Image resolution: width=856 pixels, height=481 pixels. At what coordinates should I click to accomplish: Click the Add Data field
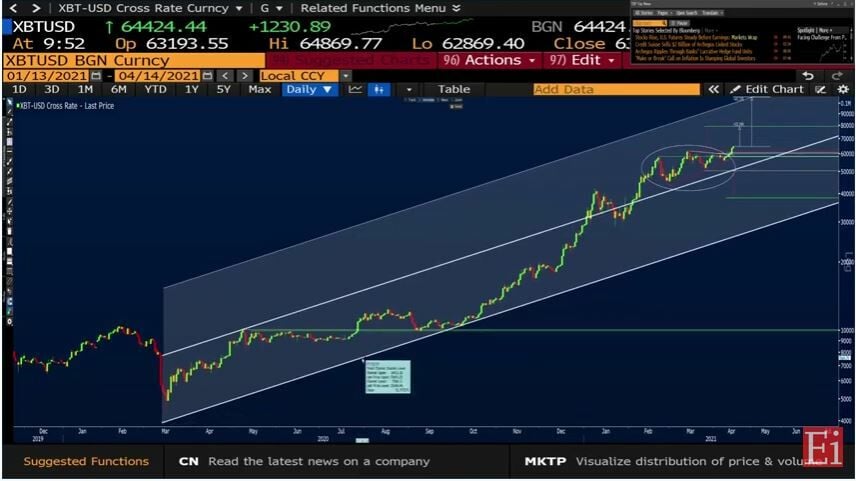[616, 90]
